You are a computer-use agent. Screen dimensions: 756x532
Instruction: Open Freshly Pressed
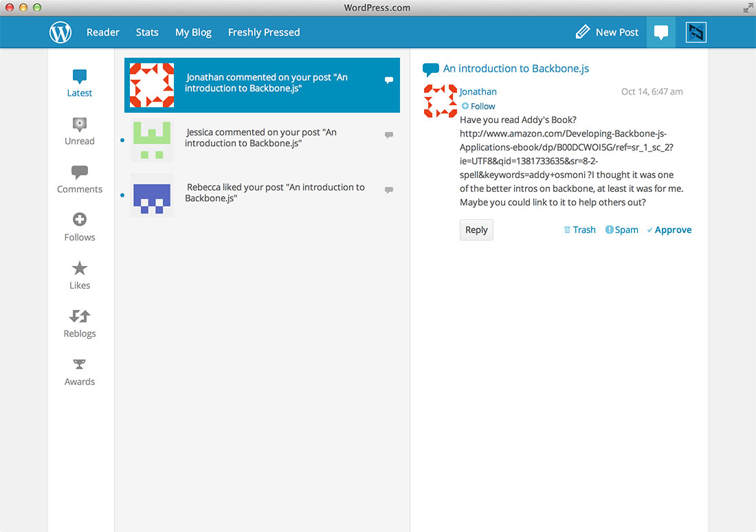[264, 32]
